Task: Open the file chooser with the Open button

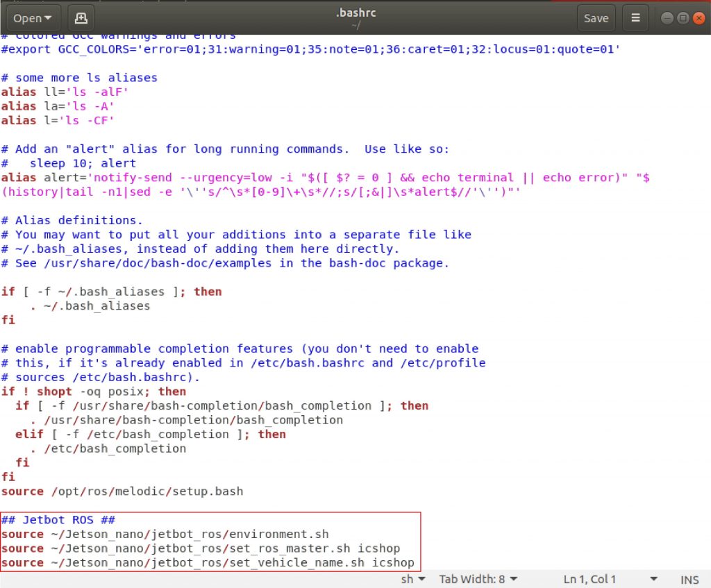Action: [33, 18]
